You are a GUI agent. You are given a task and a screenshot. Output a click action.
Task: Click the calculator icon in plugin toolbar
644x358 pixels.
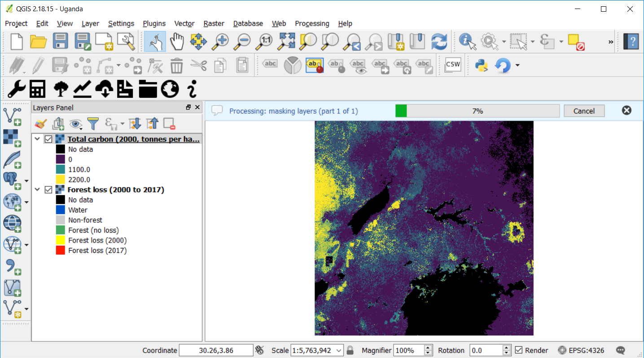pyautogui.click(x=37, y=89)
